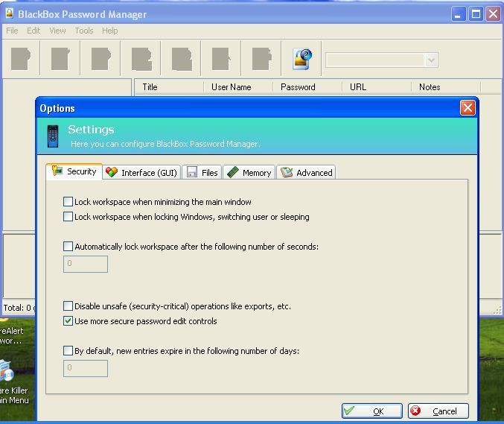Viewport: 504px width, 424px height.
Task: Enable lock workspace when minimizing main window
Action: tap(68, 202)
